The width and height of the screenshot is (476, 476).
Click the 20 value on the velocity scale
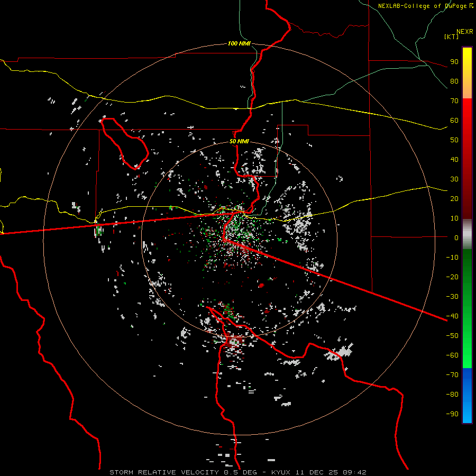point(454,198)
